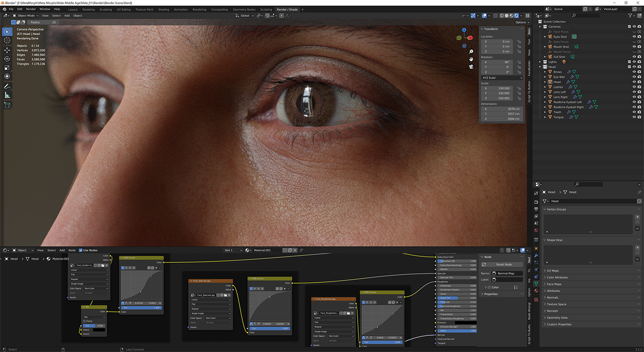Image resolution: width=644 pixels, height=352 pixels.
Task: Select the Measure tool
Action: pos(7,96)
